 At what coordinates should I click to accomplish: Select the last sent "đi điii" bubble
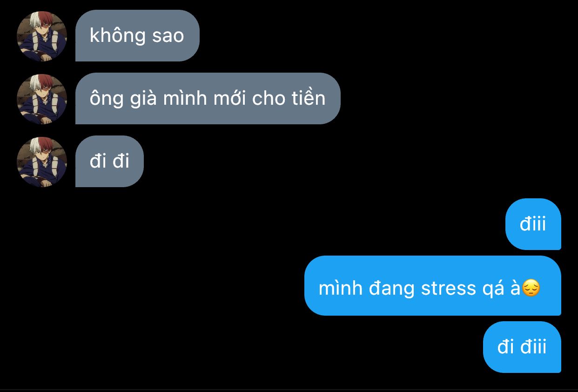(x=522, y=347)
